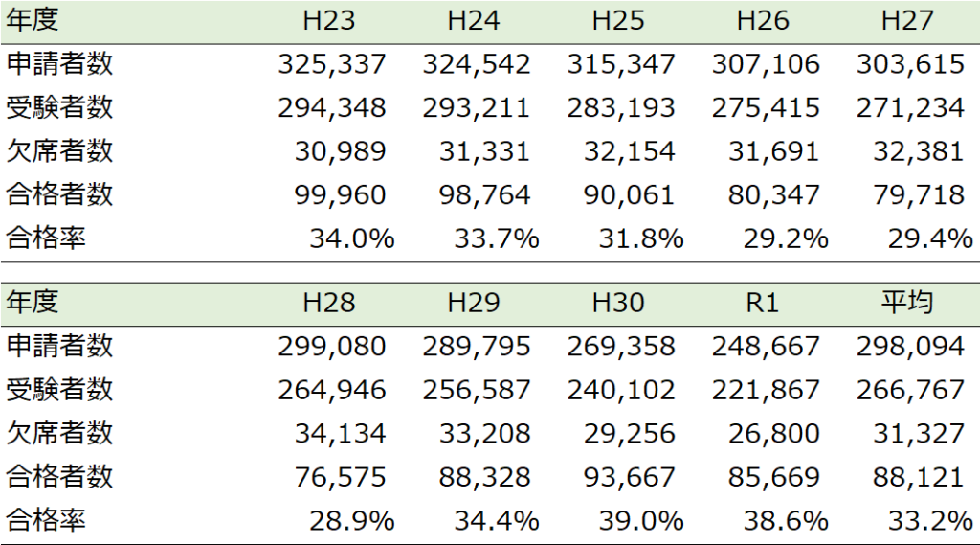Click H25 受験者数 value 283,193
This screenshot has height=545, width=980.
621,107
